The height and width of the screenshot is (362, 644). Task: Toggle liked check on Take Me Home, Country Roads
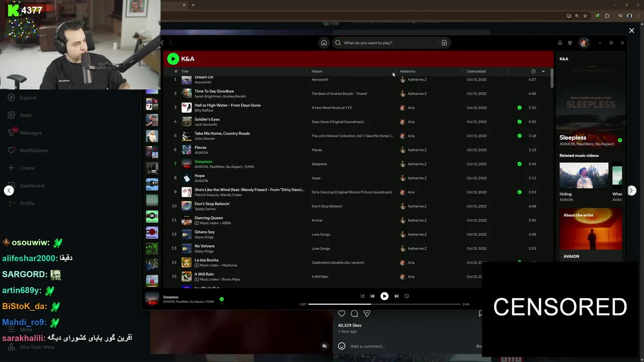pos(520,136)
